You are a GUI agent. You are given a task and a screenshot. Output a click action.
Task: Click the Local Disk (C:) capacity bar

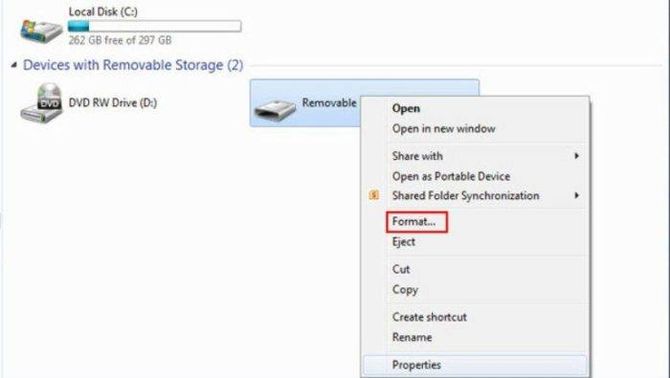pyautogui.click(x=154, y=26)
